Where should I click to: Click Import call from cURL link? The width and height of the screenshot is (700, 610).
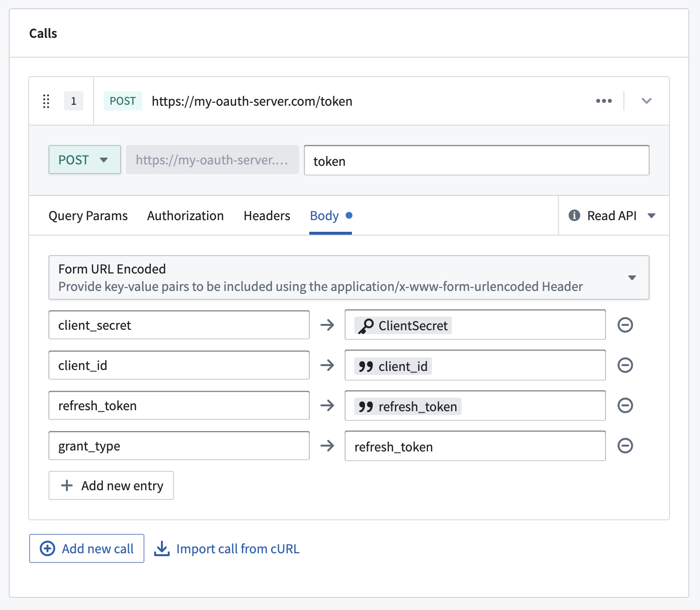227,549
